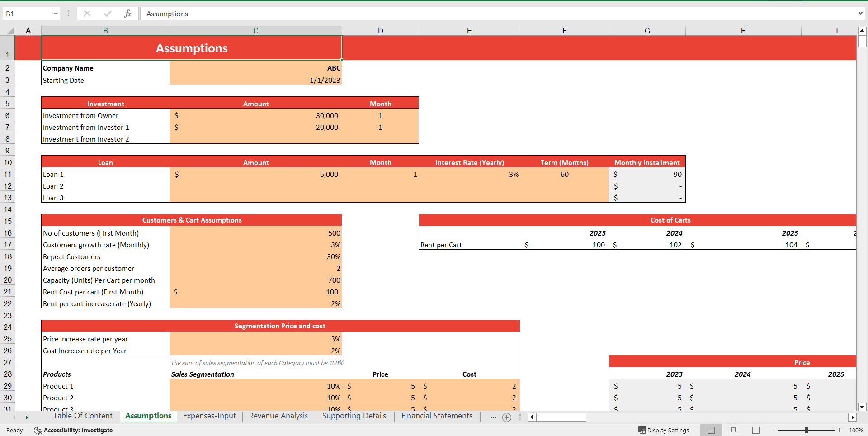Open more sheets via the ellipsis button
The image size is (868, 436).
(x=493, y=417)
